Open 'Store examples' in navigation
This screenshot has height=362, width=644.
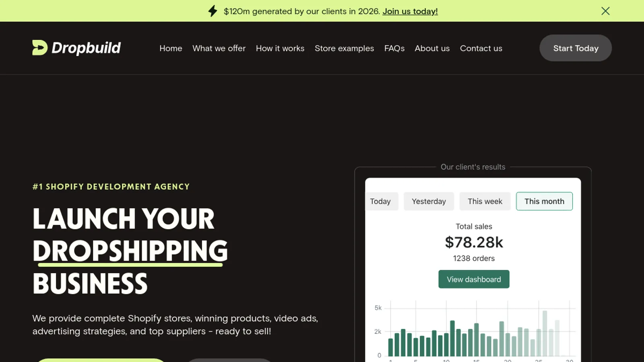pos(344,48)
